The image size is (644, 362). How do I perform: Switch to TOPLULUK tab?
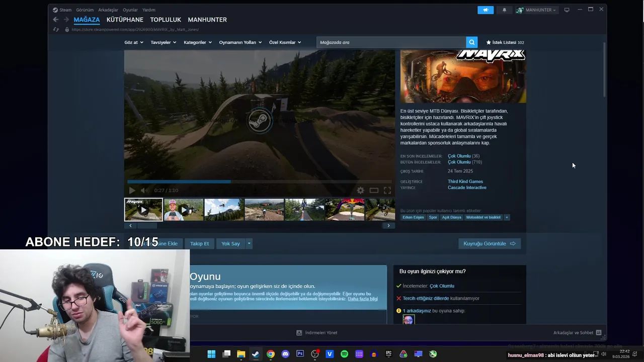click(166, 20)
